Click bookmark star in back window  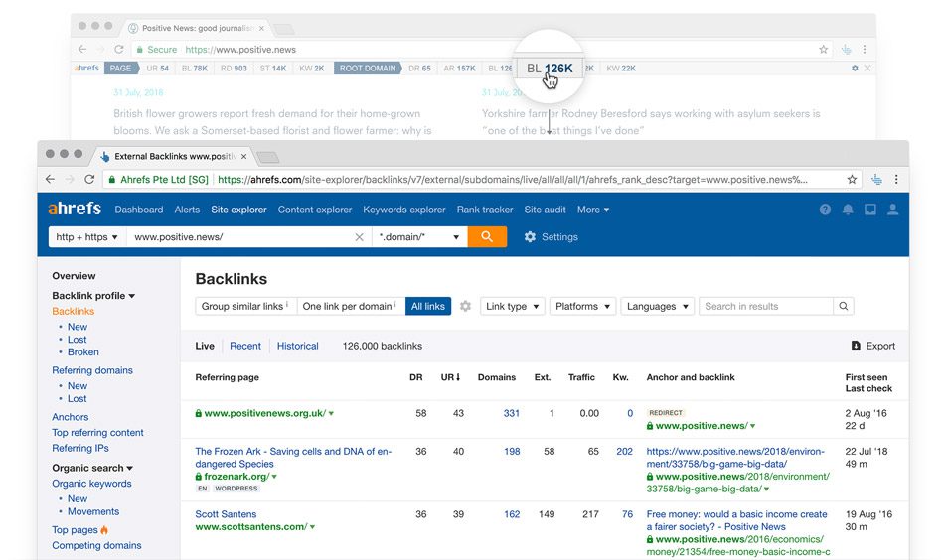(823, 50)
